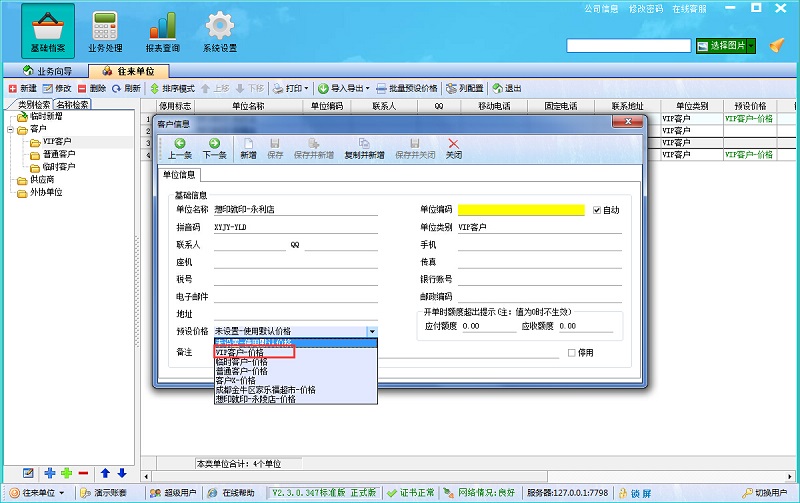Switch to 名称检索 tab in left panel

point(72,104)
